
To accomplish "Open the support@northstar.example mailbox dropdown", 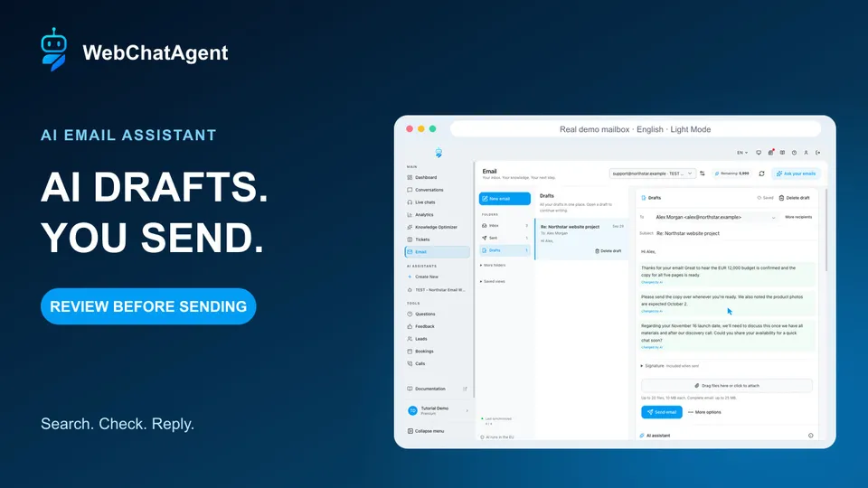I will click(x=652, y=174).
